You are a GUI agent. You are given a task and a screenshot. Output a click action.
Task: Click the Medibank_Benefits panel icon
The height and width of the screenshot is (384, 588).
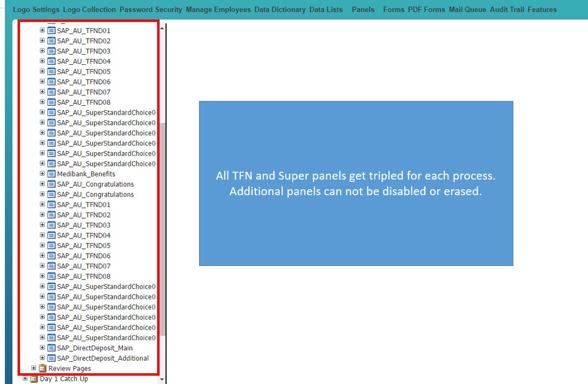(x=51, y=174)
